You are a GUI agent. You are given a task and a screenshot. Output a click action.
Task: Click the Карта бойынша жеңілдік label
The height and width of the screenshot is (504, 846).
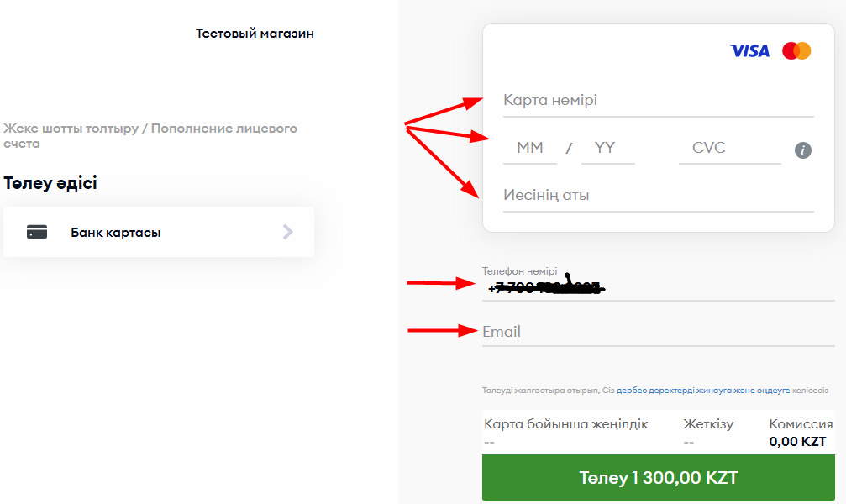tap(566, 424)
